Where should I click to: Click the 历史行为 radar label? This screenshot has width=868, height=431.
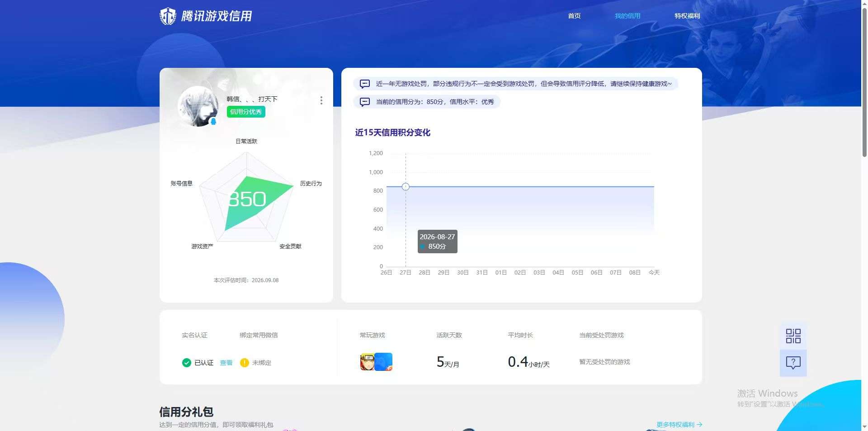[311, 183]
